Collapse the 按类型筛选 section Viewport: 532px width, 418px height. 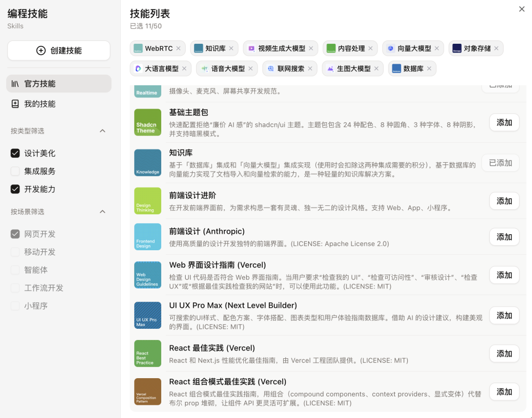[103, 131]
